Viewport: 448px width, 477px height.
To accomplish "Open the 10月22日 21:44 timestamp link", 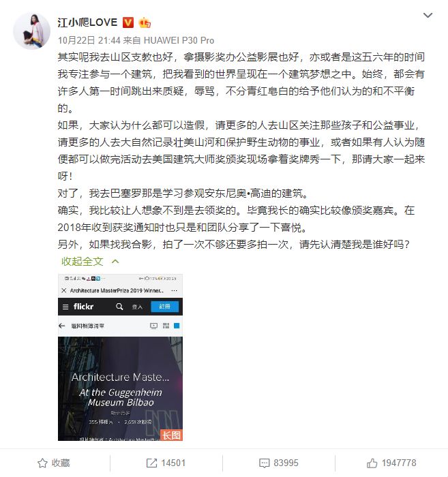I will tap(89, 40).
